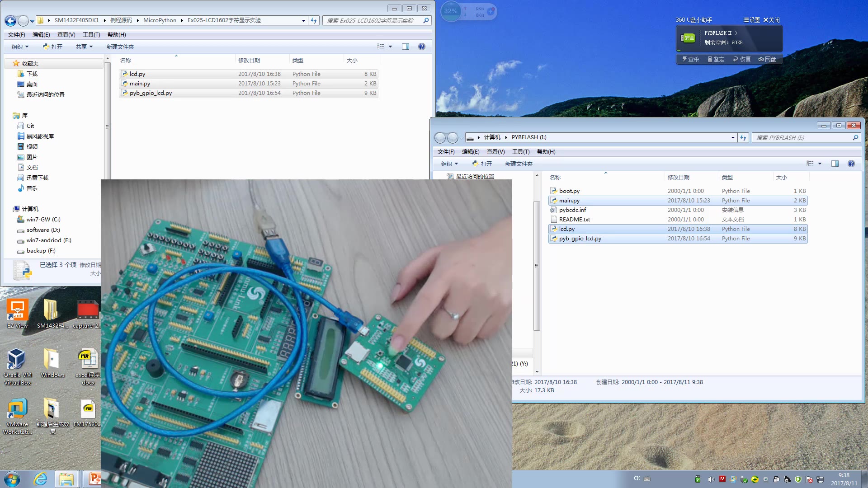
Task: Open 查看(V) menu in PYBFLASH window
Action: pos(495,152)
